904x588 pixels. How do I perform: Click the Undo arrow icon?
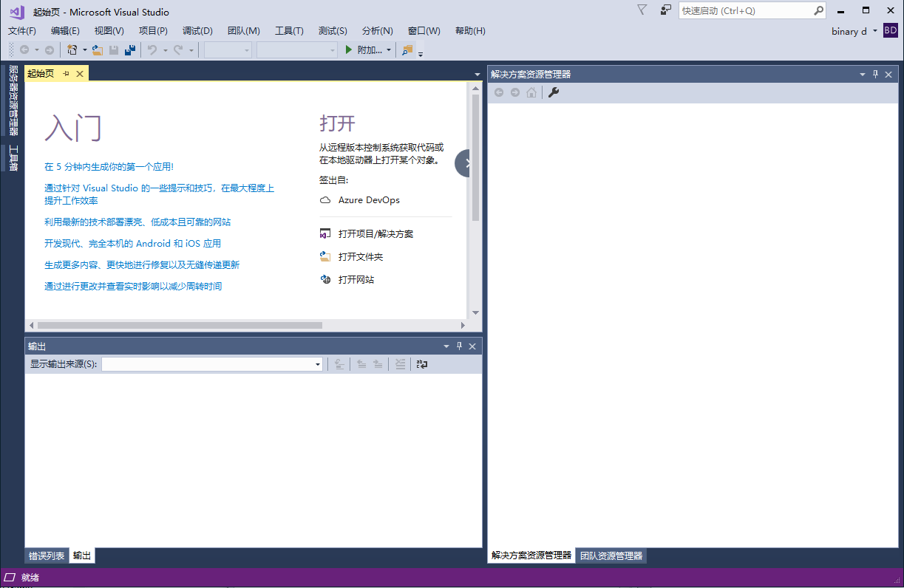pos(152,49)
